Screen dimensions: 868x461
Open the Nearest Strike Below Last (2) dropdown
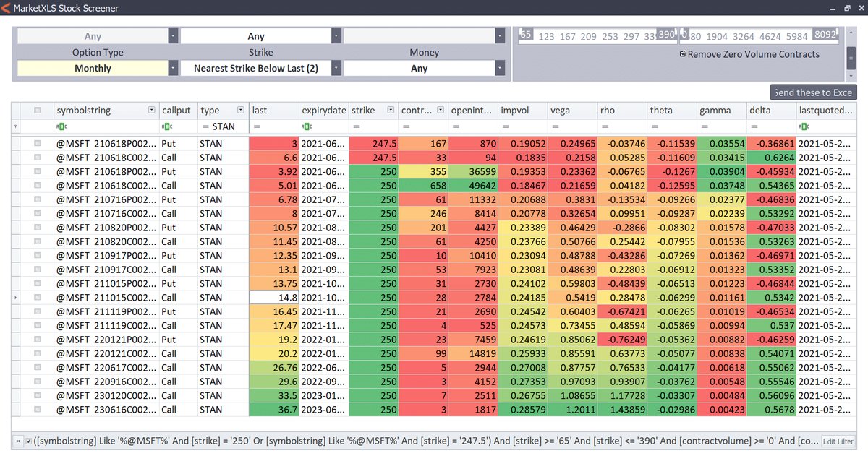tap(336, 67)
